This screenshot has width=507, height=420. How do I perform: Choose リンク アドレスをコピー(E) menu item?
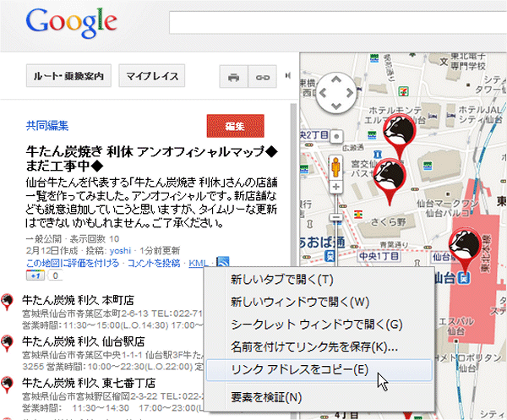pos(319,369)
